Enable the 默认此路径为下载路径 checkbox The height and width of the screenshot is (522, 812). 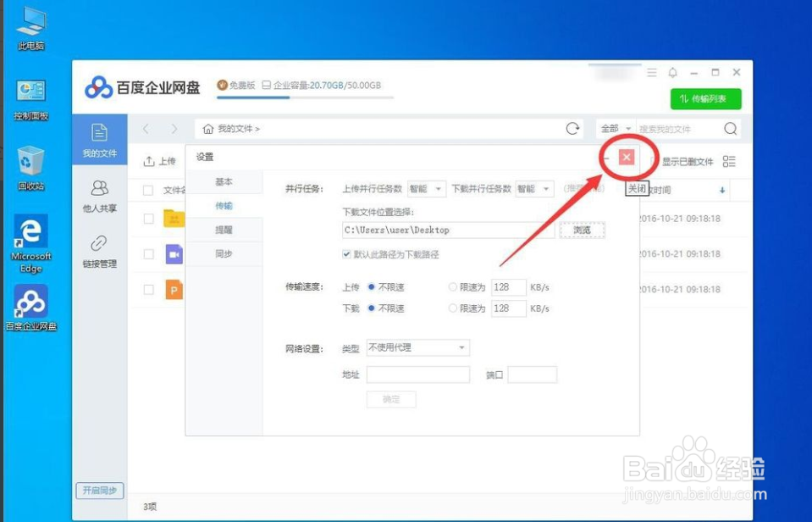347,253
